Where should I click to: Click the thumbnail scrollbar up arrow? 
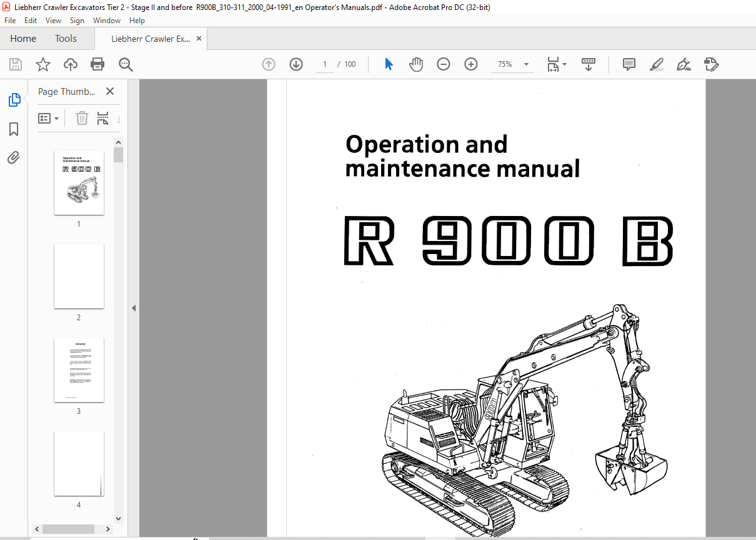[118, 142]
